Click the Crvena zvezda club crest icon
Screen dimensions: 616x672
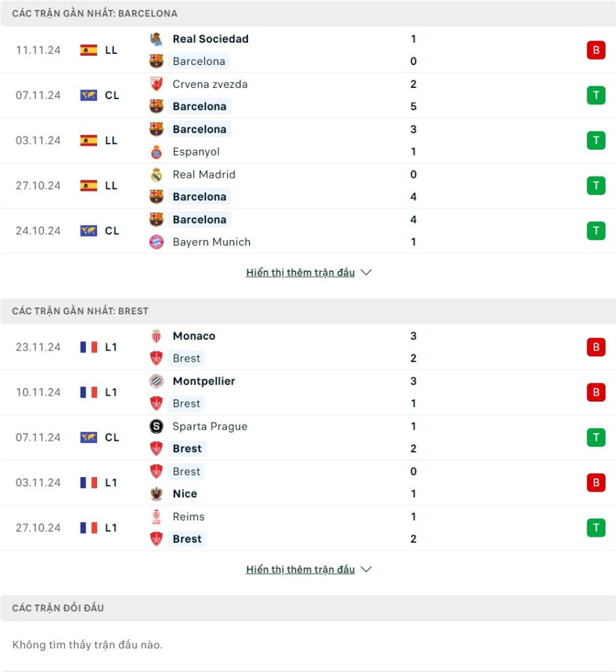click(156, 85)
